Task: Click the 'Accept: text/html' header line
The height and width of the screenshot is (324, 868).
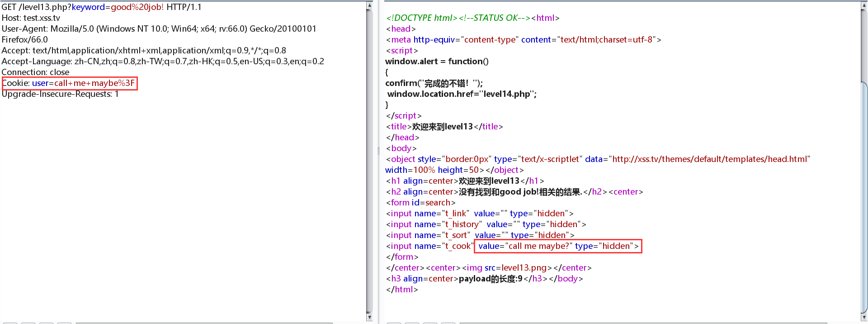Action: pos(144,51)
